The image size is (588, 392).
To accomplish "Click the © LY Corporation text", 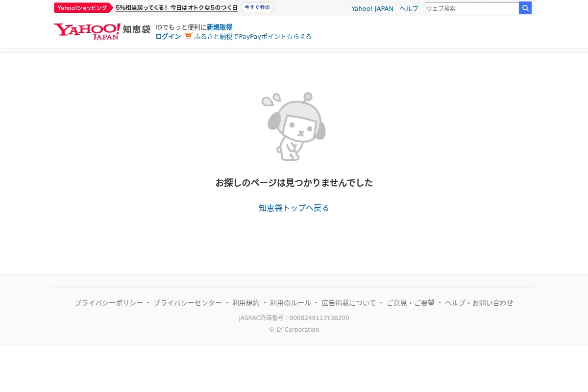I will [294, 330].
